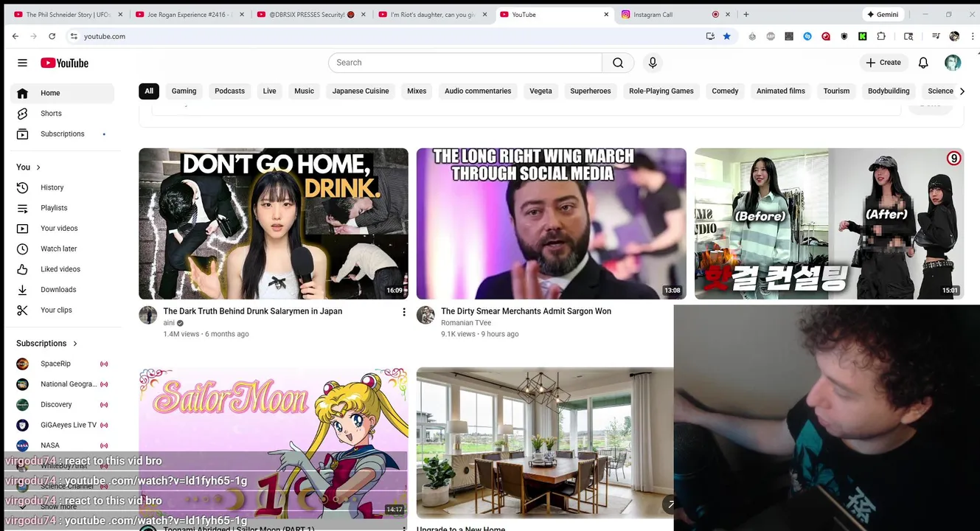The height and width of the screenshot is (531, 980).
Task: Go back in the browser
Action: [15, 36]
